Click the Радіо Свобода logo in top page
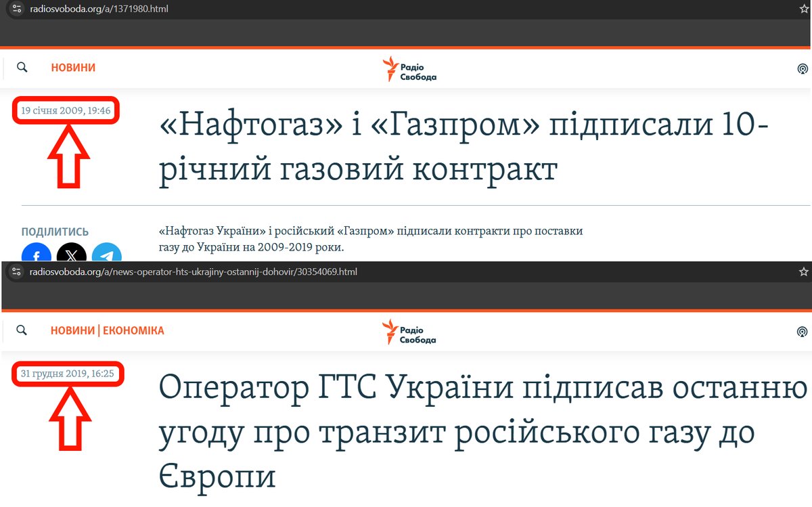 [410, 69]
